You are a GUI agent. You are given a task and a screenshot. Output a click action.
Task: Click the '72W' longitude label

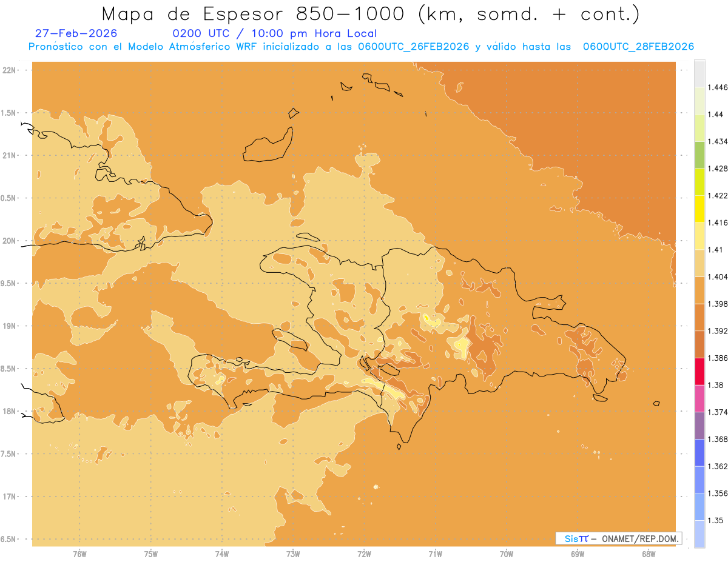pyautogui.click(x=364, y=554)
